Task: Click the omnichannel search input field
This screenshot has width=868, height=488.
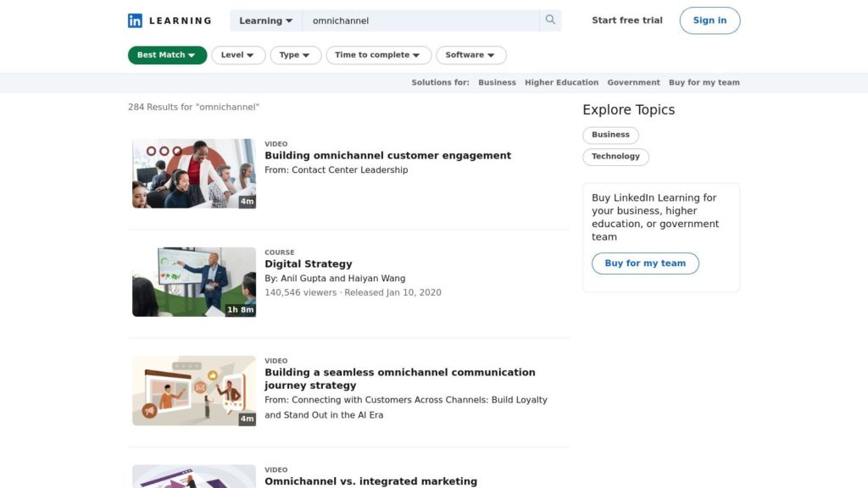Action: [421, 20]
